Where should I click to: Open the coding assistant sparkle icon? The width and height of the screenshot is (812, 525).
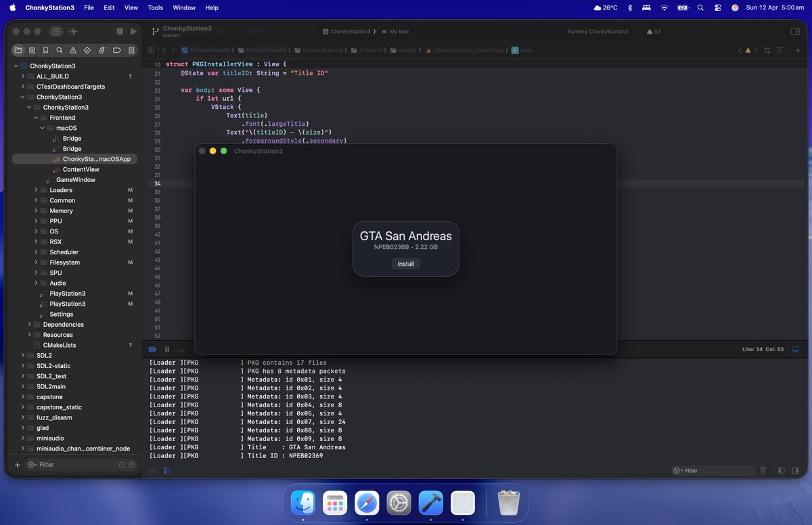click(73, 32)
